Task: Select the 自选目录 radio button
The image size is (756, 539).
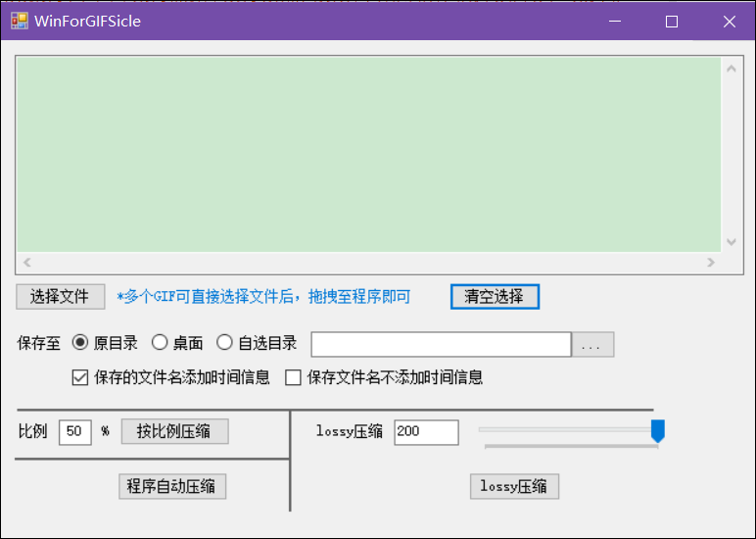Action: [x=224, y=343]
